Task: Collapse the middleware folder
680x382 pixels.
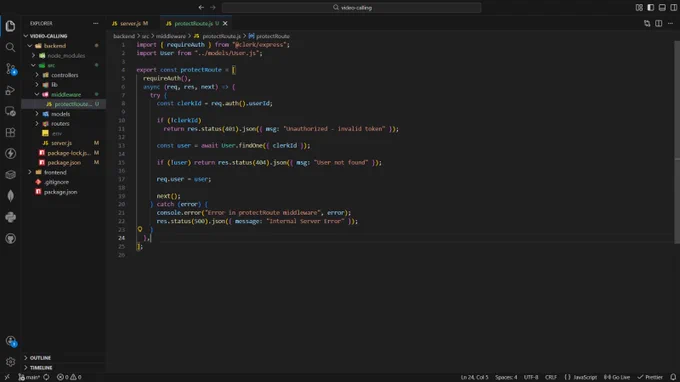Action: coord(37,94)
